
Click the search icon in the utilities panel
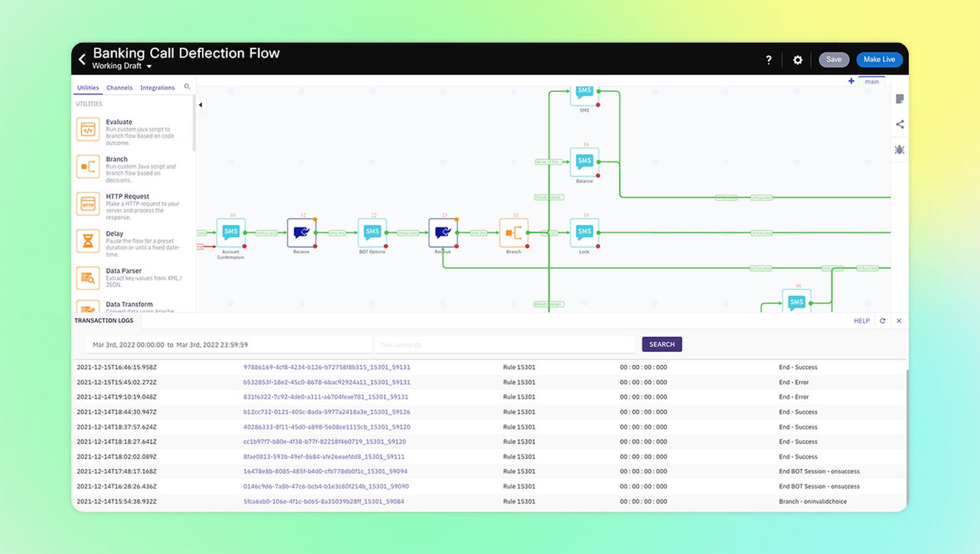[x=187, y=87]
